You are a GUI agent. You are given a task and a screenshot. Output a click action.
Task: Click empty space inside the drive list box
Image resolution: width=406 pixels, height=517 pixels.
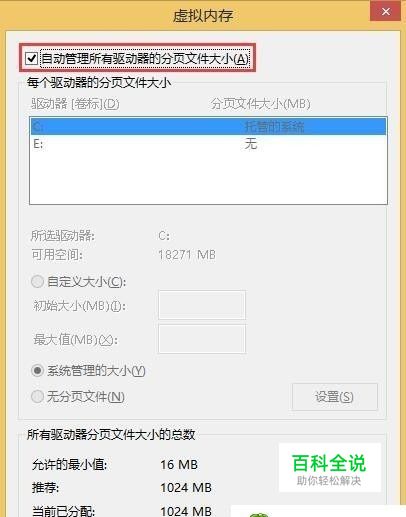click(x=209, y=178)
